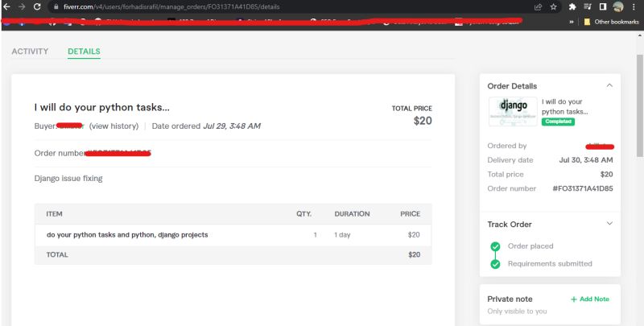Bookmark this page with the star
The width and height of the screenshot is (644, 326).
pyautogui.click(x=554, y=6)
